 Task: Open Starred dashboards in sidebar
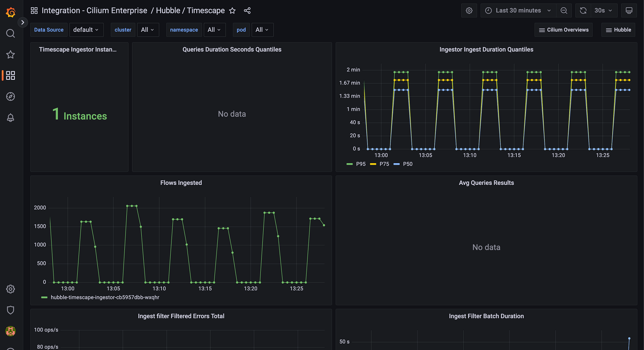pos(11,54)
